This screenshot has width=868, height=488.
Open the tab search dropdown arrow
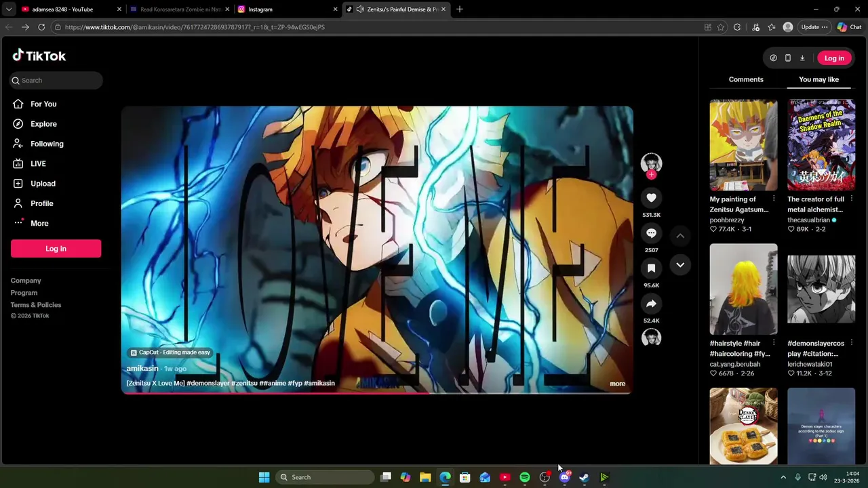[x=8, y=9]
